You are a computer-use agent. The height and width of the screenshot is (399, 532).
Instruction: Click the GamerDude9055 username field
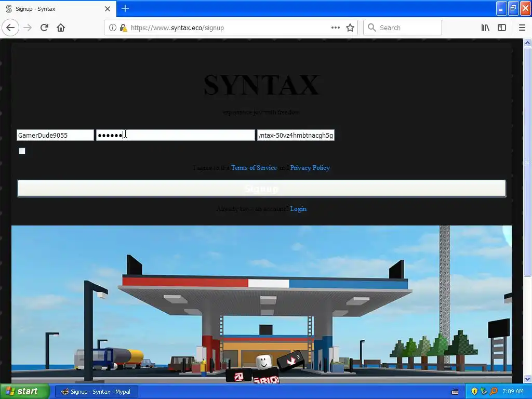55,135
